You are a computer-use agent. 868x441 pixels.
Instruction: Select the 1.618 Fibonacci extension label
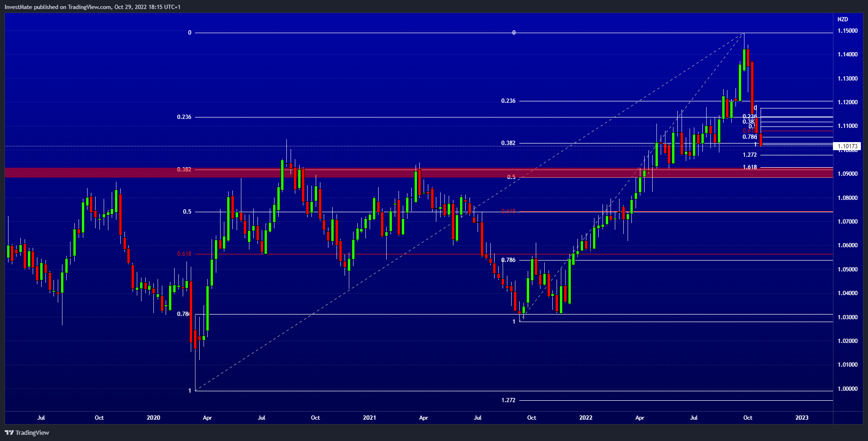(x=750, y=167)
